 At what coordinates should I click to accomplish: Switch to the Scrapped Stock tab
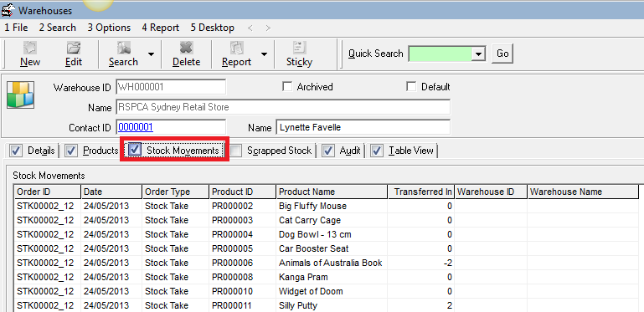279,151
